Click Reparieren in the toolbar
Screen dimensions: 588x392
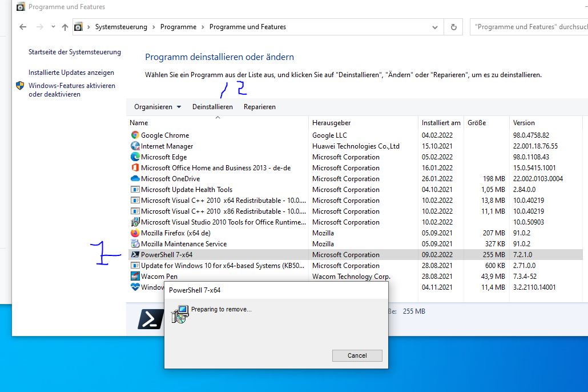point(260,107)
